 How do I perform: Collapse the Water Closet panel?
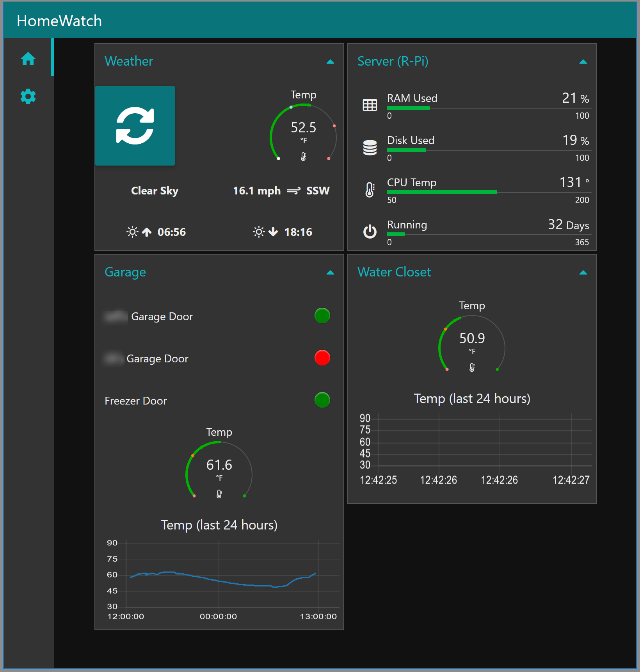coord(583,273)
